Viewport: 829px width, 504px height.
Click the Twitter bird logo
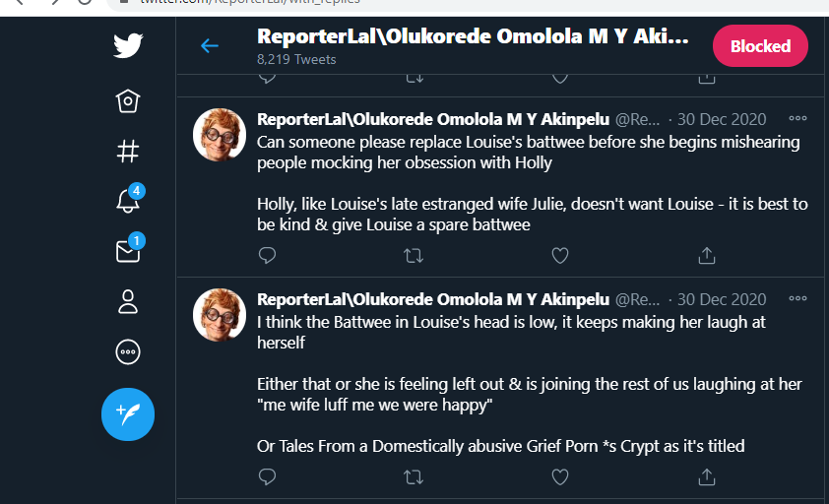(x=128, y=46)
